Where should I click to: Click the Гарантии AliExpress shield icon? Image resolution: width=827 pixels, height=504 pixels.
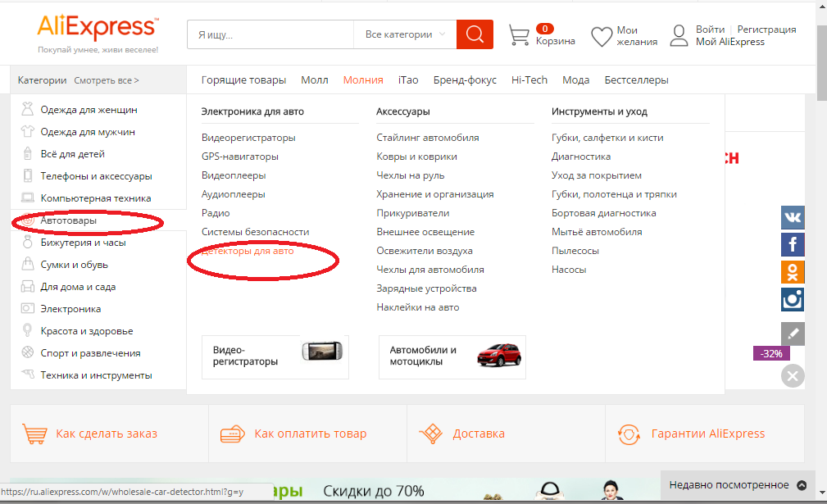[629, 434]
